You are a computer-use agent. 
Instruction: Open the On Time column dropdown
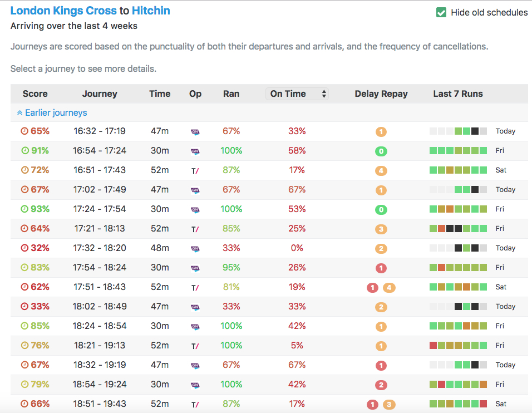coord(297,94)
